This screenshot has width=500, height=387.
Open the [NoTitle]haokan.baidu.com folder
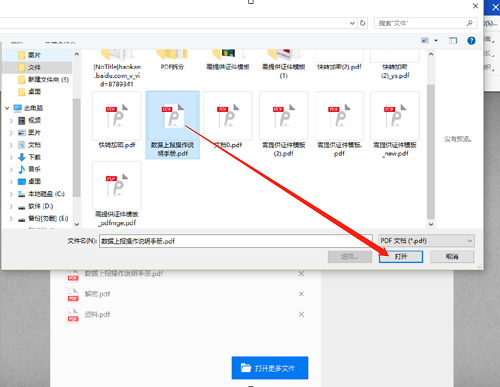[117, 68]
